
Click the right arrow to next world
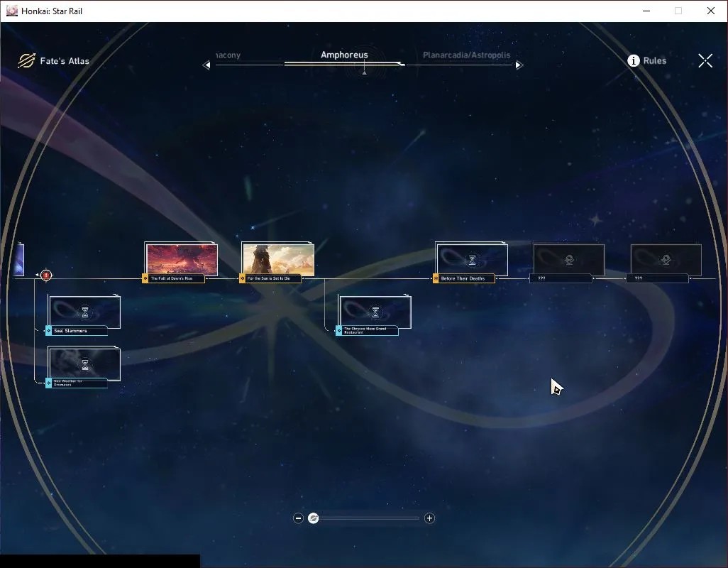click(x=519, y=65)
